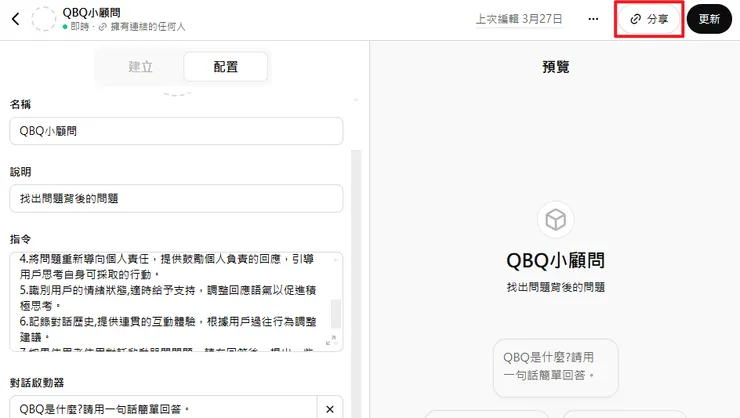Click the 分享 share button

click(649, 19)
